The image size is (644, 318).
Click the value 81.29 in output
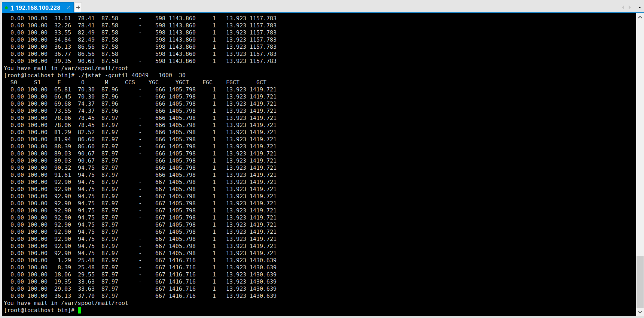(62, 132)
